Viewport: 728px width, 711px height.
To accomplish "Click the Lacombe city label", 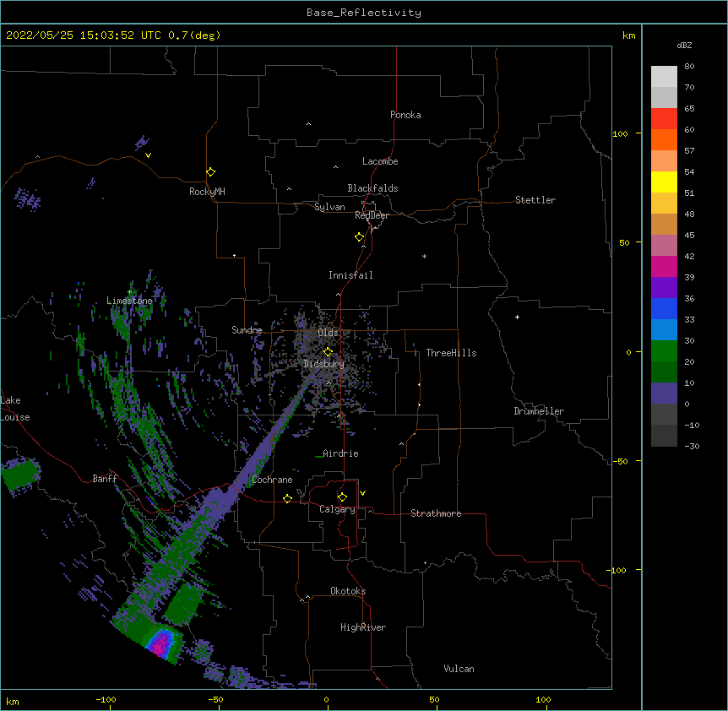I will click(380, 161).
